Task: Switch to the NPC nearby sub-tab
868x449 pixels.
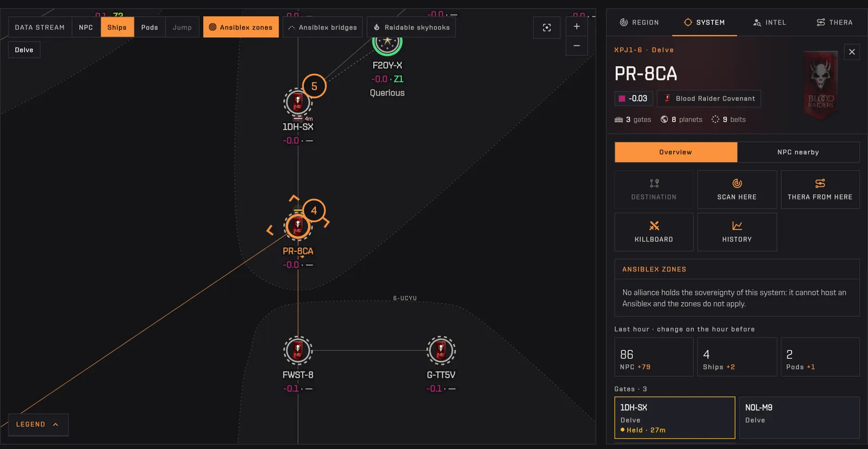Action: tap(799, 152)
